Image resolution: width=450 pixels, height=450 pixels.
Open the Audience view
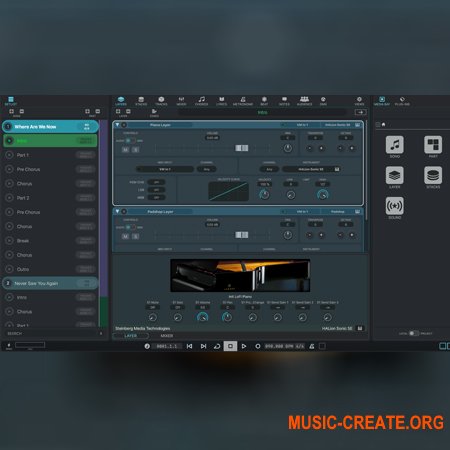[x=304, y=101]
